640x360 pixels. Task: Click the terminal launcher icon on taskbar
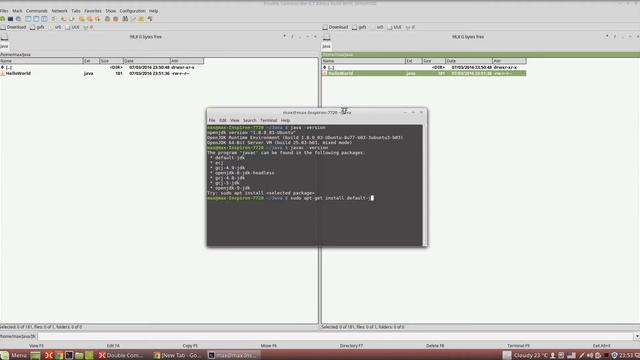point(69,355)
